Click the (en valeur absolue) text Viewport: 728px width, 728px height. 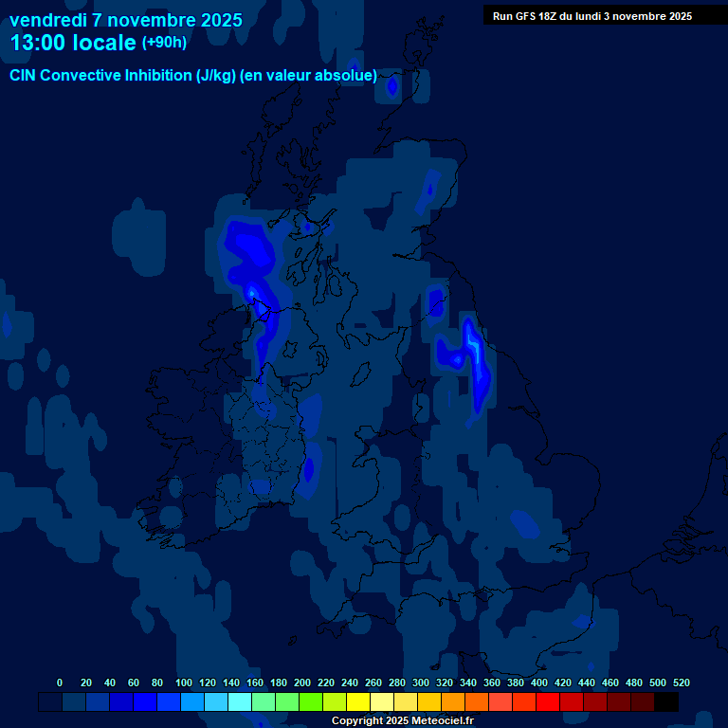[309, 76]
